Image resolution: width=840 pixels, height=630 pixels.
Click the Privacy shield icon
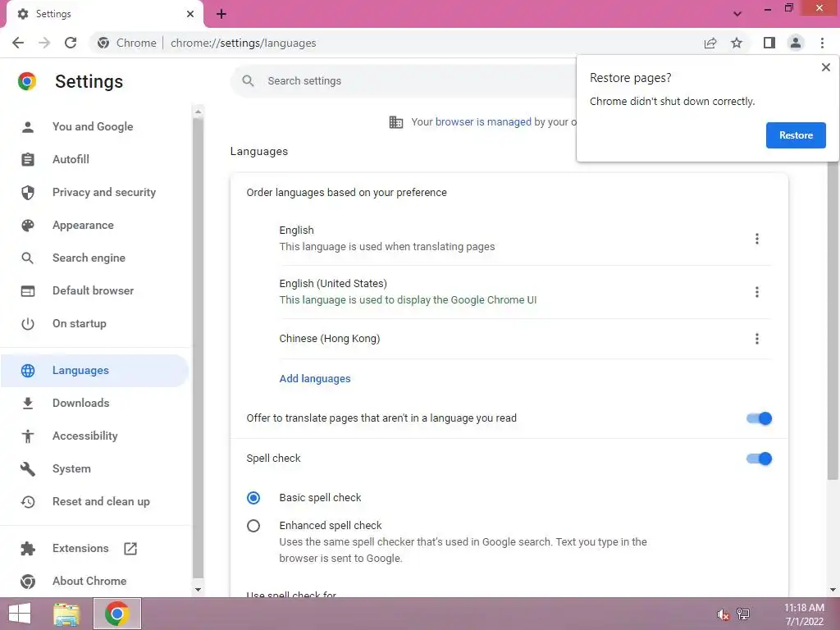tap(28, 192)
